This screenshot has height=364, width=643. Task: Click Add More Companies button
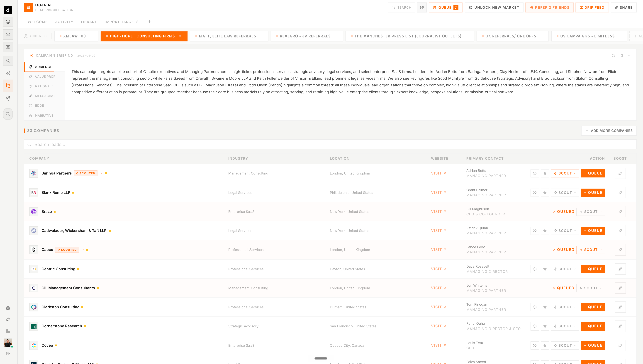pos(609,131)
